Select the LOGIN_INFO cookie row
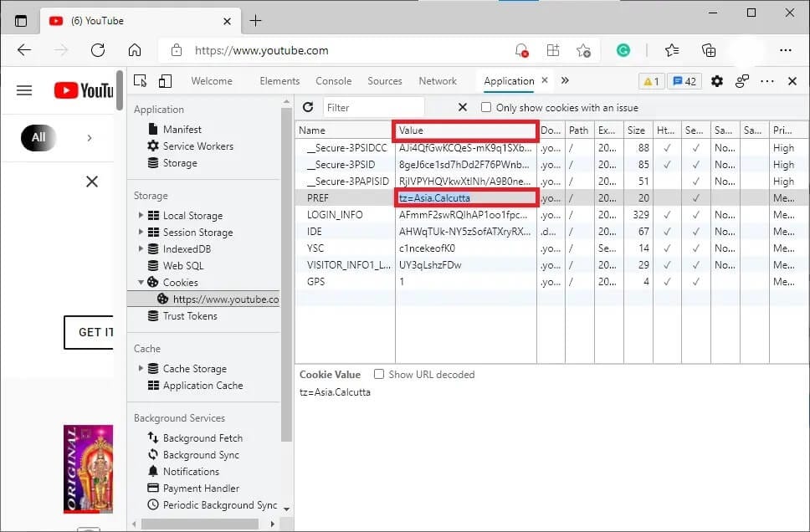Image resolution: width=810 pixels, height=532 pixels. (x=551, y=214)
